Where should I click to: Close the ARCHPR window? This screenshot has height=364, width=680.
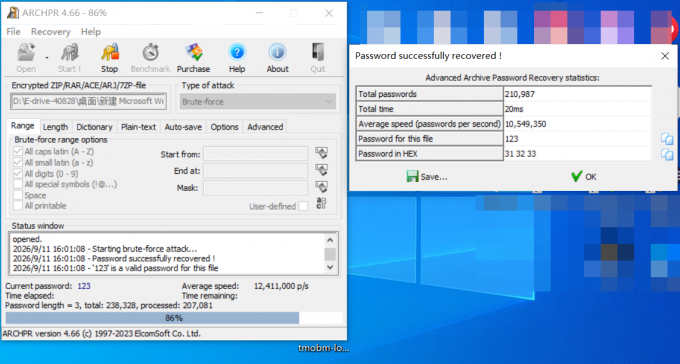(329, 13)
